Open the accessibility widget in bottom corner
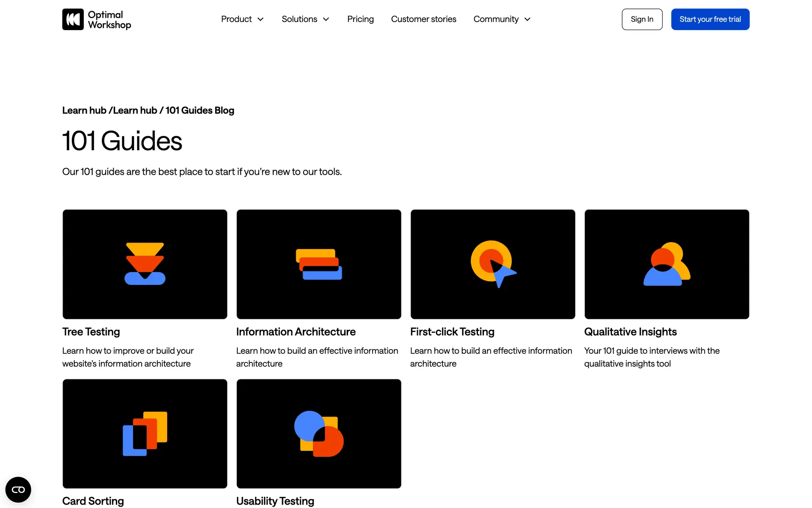This screenshot has width=812, height=508. click(18, 490)
